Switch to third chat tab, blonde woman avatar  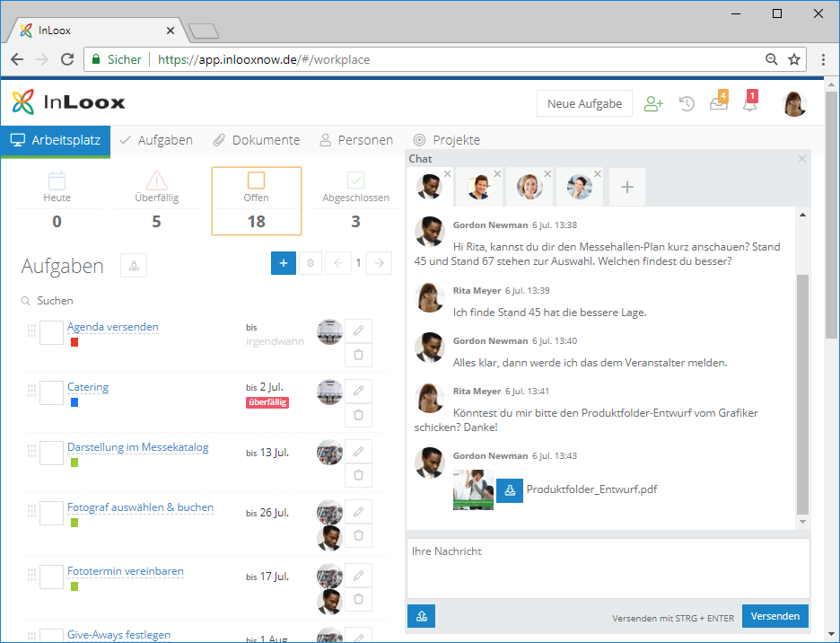529,187
